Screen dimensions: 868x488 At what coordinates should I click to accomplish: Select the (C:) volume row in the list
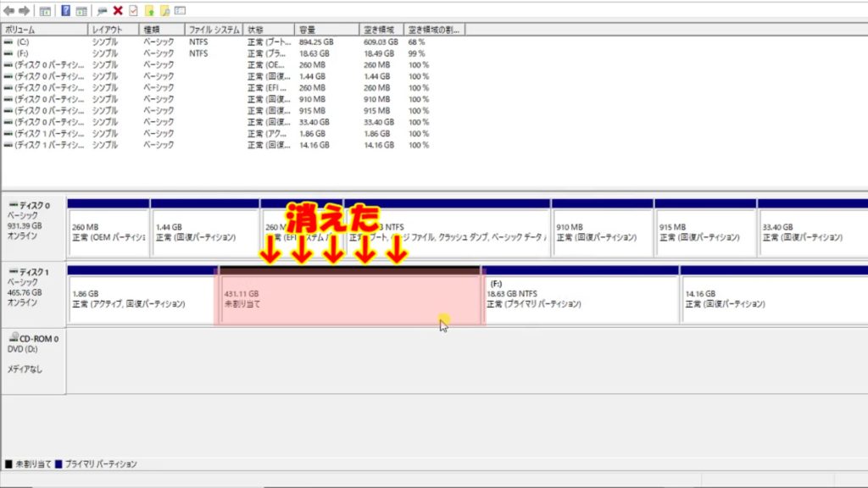(22, 42)
